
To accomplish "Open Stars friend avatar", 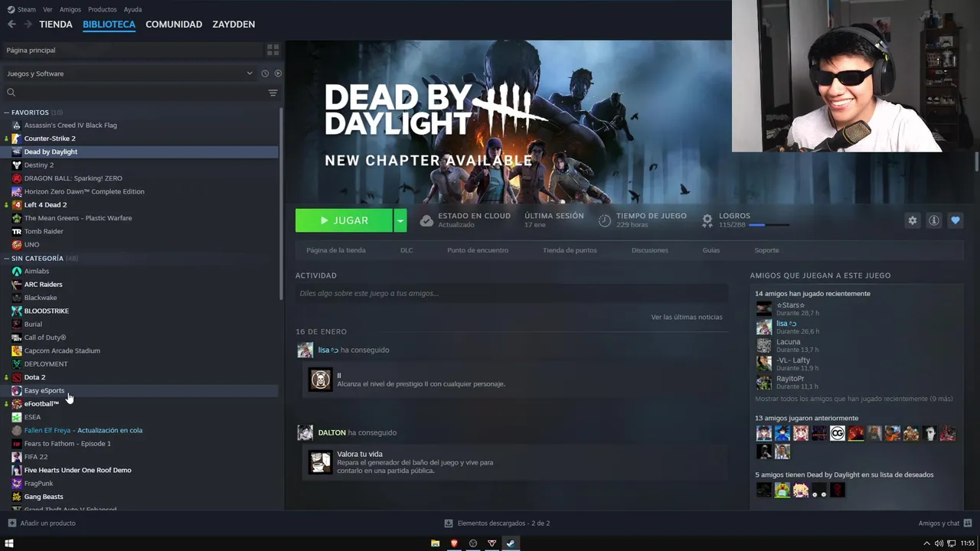I will [764, 309].
